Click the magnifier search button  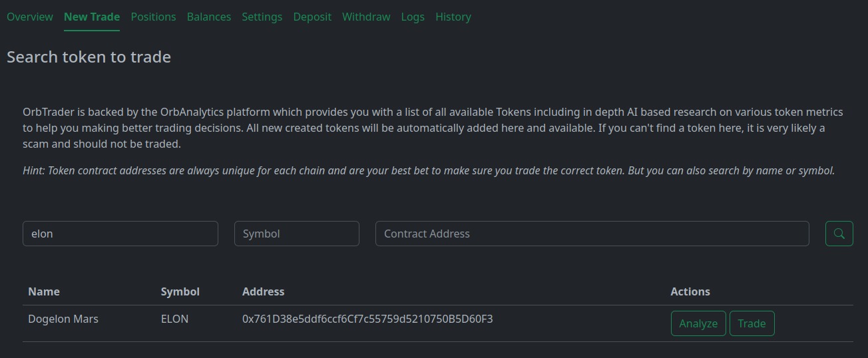839,234
